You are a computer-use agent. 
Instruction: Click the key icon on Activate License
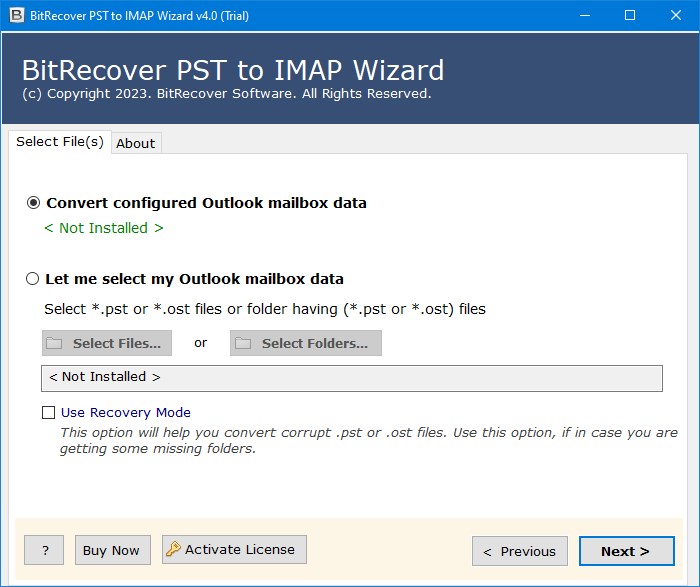tap(173, 550)
